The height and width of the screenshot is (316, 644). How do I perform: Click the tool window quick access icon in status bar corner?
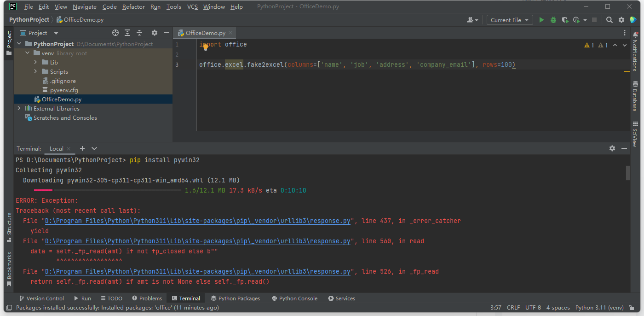8,308
